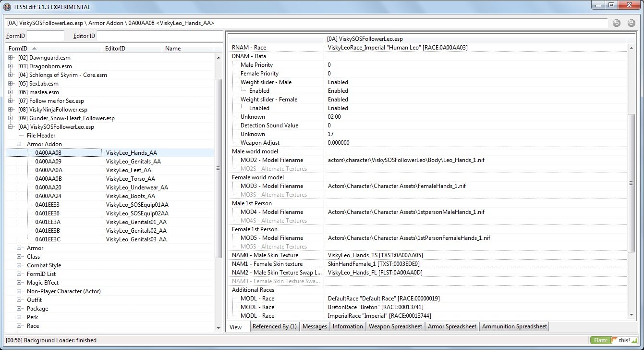Click the Editor ID search input field
The height and width of the screenshot is (350, 644).
coord(159,36)
